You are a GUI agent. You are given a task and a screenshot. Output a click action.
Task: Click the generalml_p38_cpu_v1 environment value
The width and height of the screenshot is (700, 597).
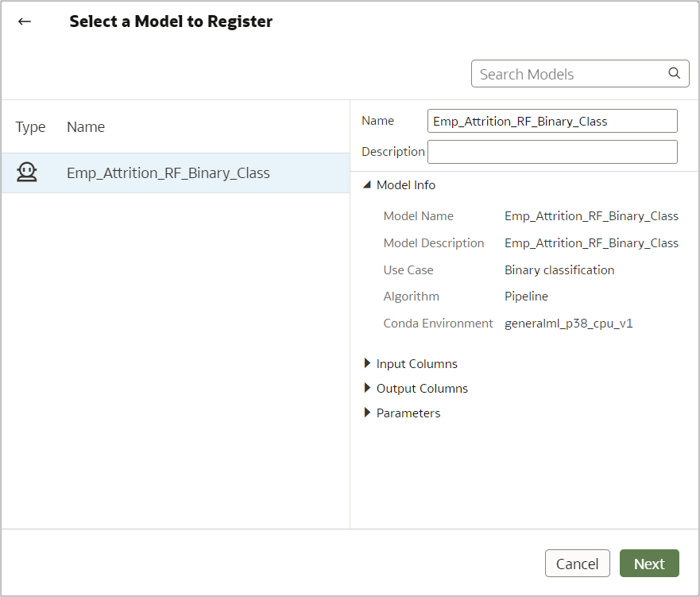(x=568, y=324)
